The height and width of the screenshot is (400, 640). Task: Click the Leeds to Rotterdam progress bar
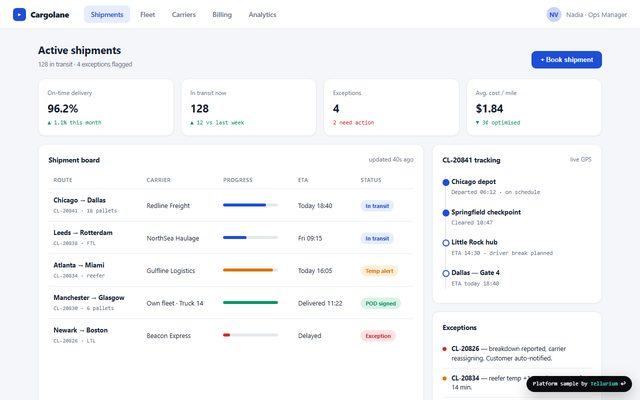pos(250,237)
